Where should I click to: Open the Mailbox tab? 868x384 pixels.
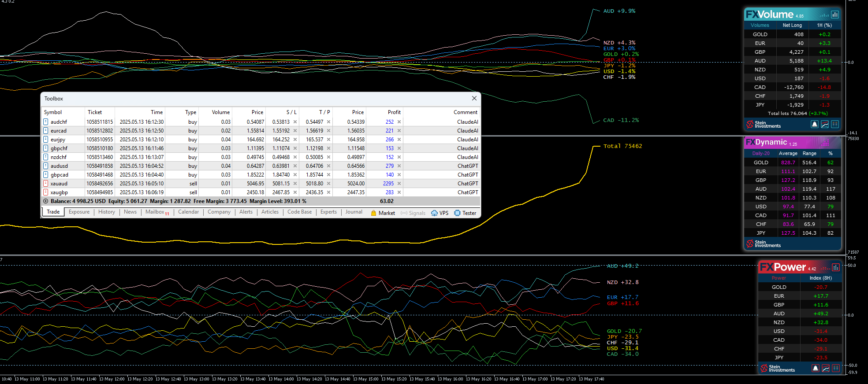pyautogui.click(x=155, y=212)
